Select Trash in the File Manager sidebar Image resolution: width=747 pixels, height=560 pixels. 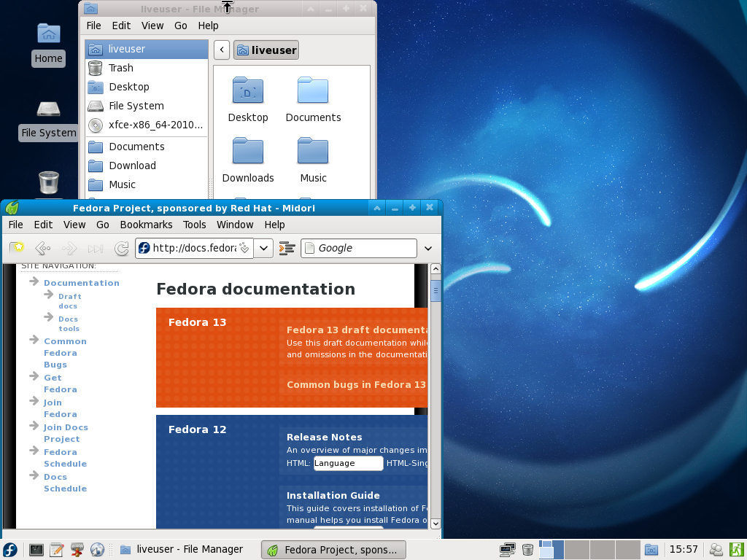(x=147, y=68)
